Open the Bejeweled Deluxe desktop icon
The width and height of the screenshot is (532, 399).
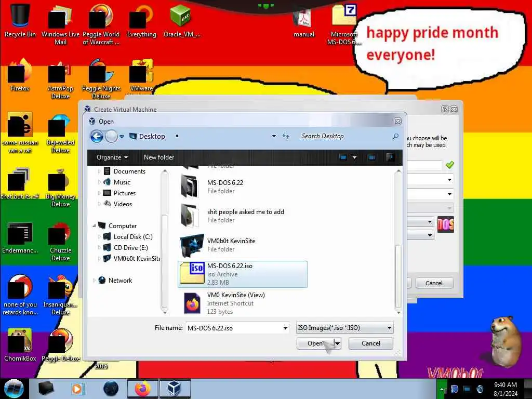click(x=60, y=133)
